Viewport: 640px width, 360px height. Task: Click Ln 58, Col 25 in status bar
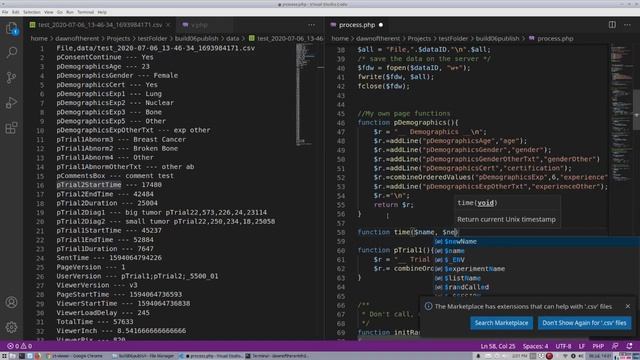tap(498, 346)
